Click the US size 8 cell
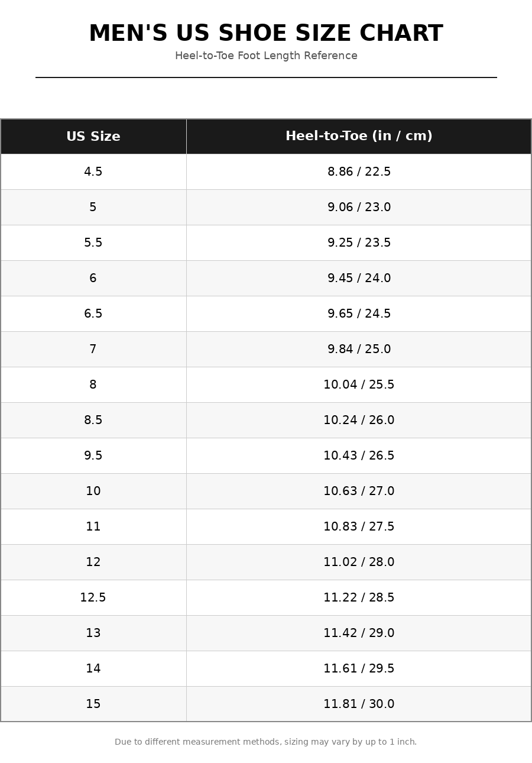 [93, 385]
